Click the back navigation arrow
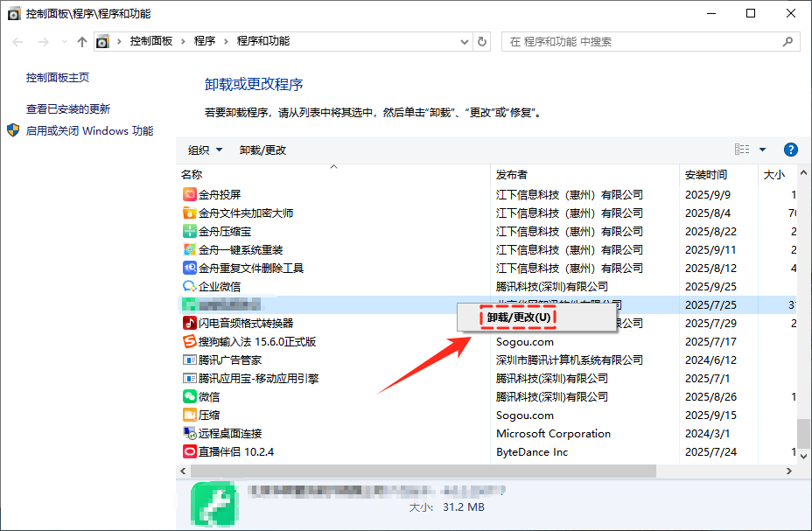Viewport: 812px width, 531px height. pos(18,42)
